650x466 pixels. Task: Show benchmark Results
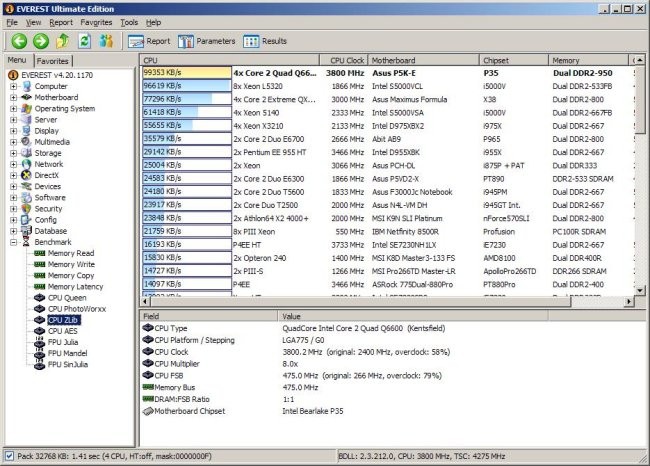(265, 41)
